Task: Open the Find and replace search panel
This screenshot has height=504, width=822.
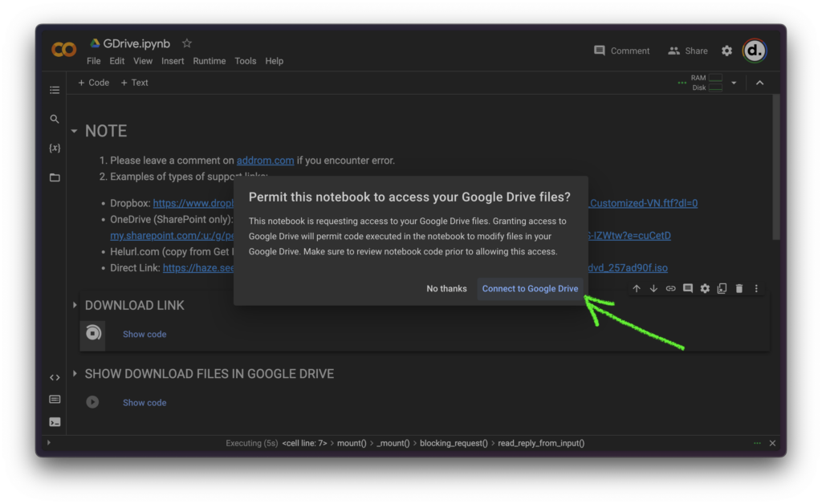Action: (55, 119)
